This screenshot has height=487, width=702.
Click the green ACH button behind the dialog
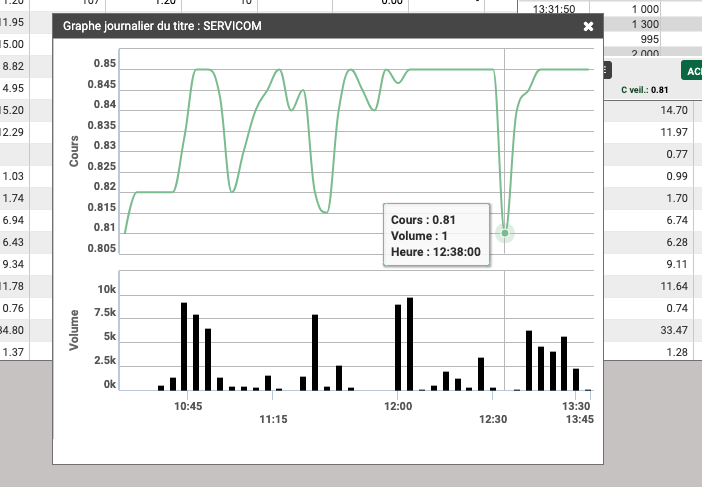click(692, 71)
